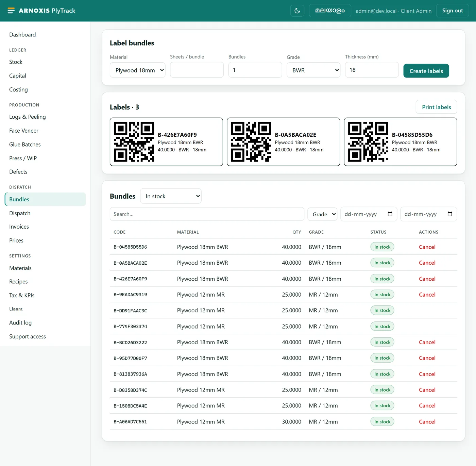Switch language to Malayalam

(x=330, y=11)
